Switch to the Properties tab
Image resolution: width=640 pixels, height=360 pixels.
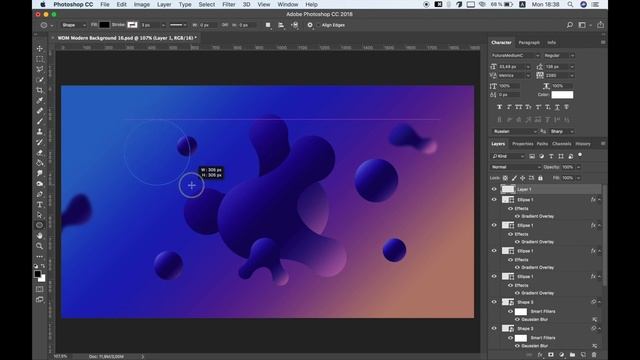522,144
